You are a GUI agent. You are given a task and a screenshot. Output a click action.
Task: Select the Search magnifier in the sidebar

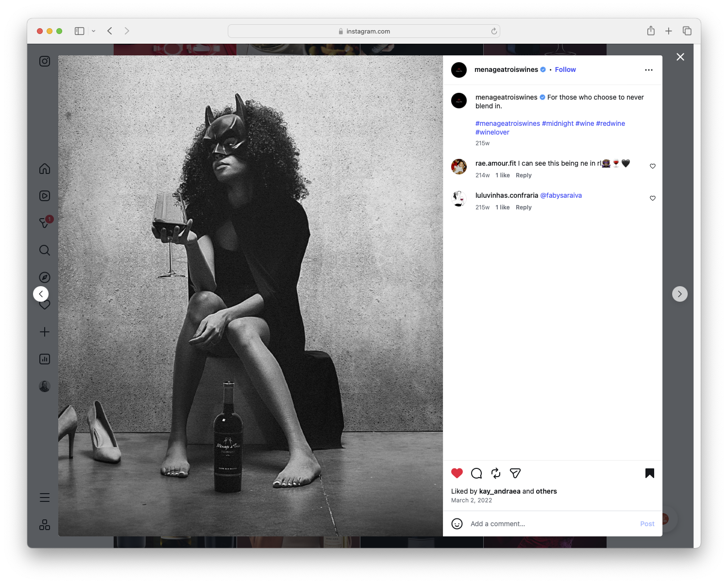(44, 250)
